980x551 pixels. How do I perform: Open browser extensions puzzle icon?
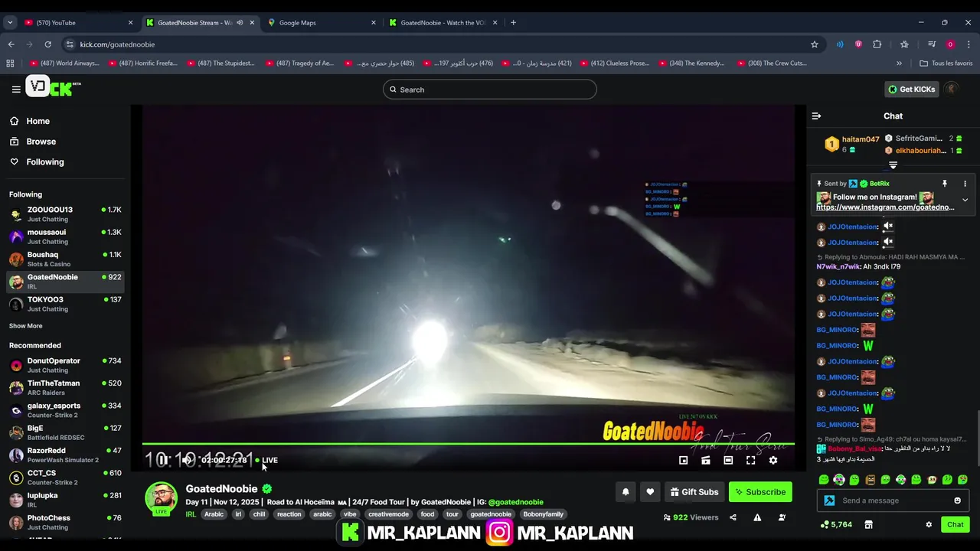(877, 44)
